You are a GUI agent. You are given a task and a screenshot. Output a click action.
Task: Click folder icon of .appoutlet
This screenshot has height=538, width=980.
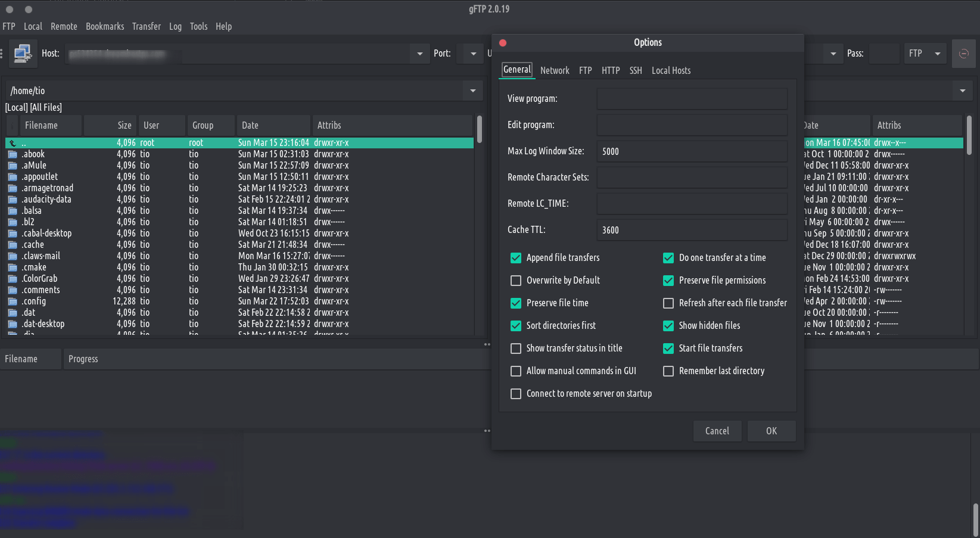pyautogui.click(x=13, y=177)
